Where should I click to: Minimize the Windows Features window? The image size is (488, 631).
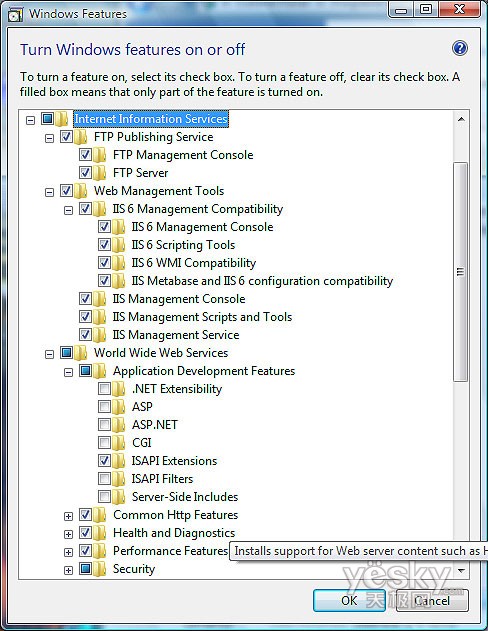tap(401, 9)
